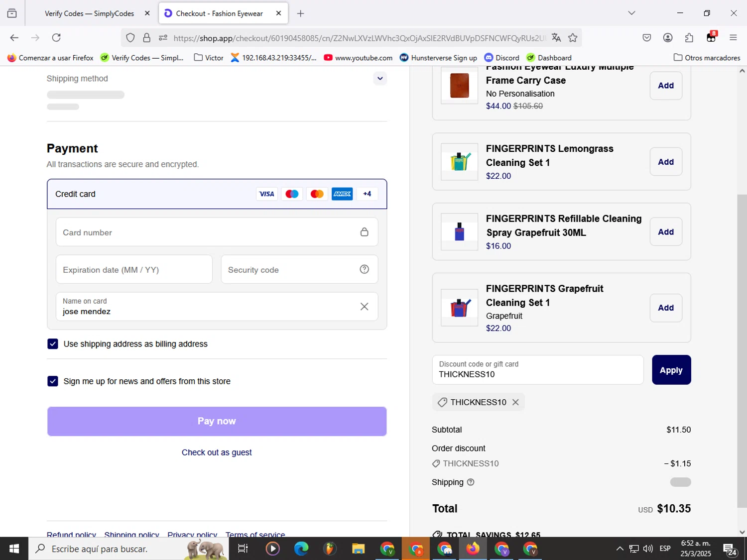Show security code help tooltip
Screen dimensions: 747x560
pos(365,269)
